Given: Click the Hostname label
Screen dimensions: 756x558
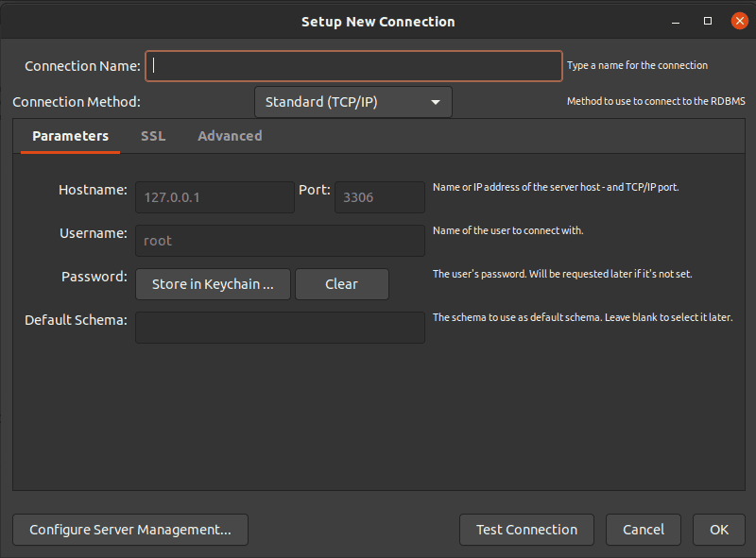Looking at the screenshot, I should [93, 191].
